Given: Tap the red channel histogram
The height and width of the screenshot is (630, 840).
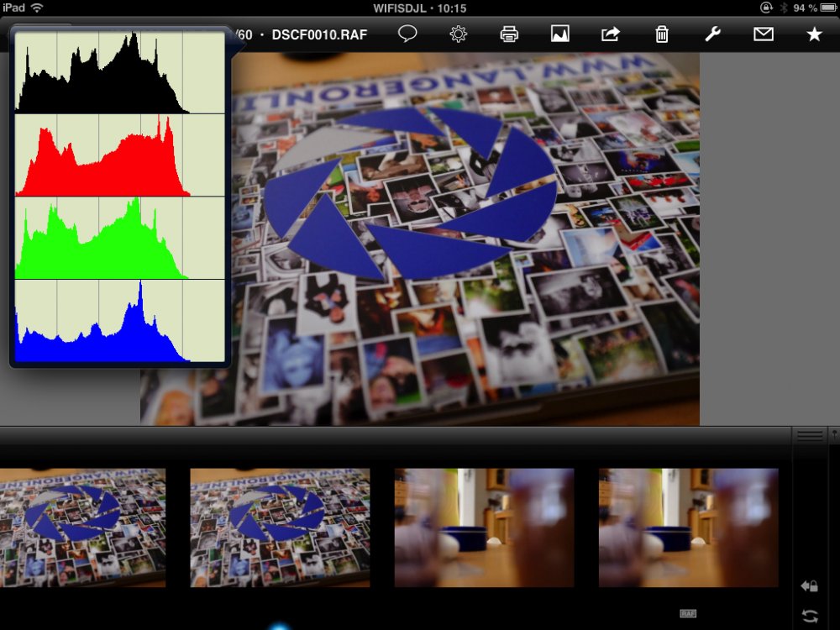Looking at the screenshot, I should [x=120, y=155].
